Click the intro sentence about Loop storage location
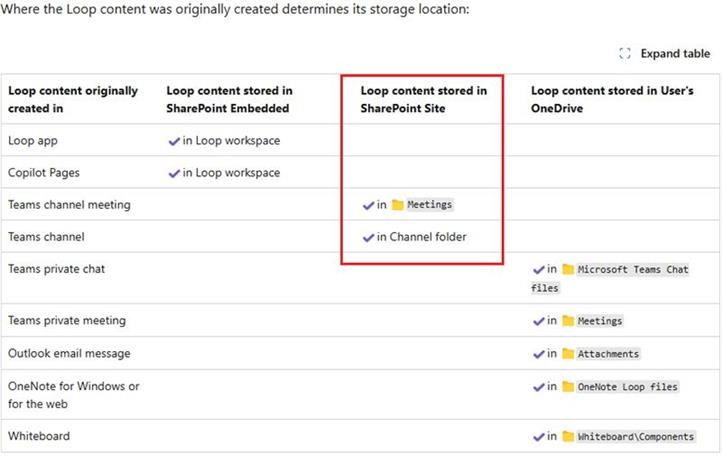The height and width of the screenshot is (456, 722). click(235, 9)
